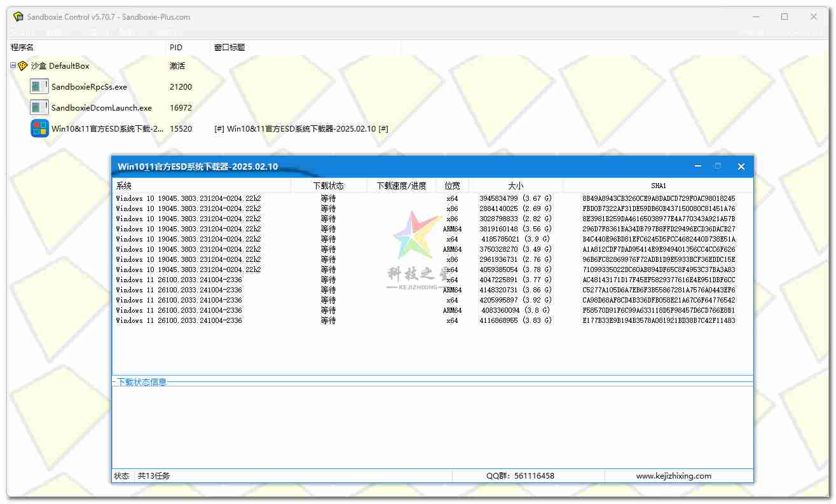836x504 pixels.
Task: Close the ESD downloader window
Action: coord(741,167)
